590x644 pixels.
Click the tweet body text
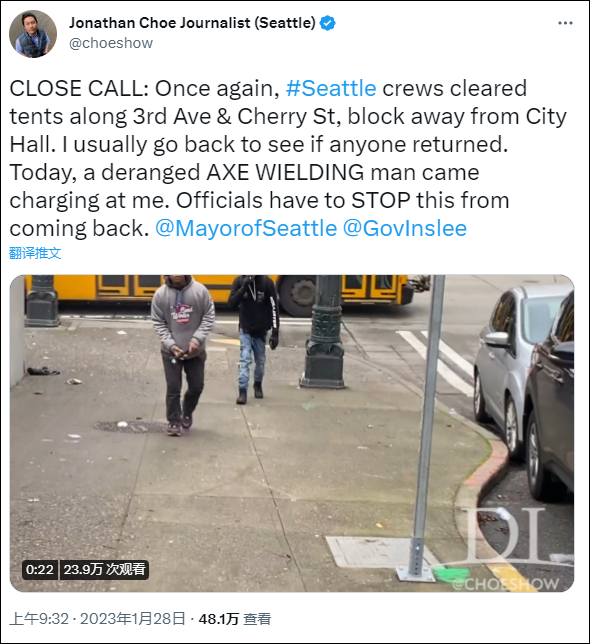[287, 159]
